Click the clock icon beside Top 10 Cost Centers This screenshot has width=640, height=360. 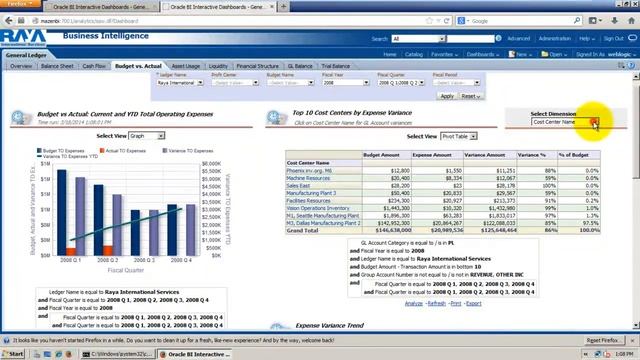click(276, 118)
